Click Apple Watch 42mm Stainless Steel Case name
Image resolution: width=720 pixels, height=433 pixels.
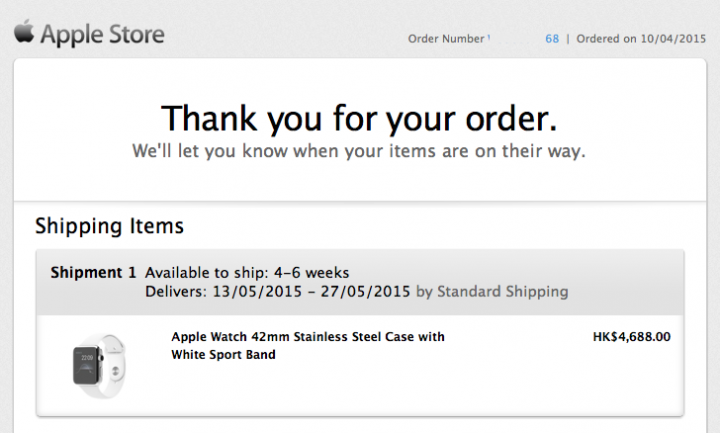(308, 337)
